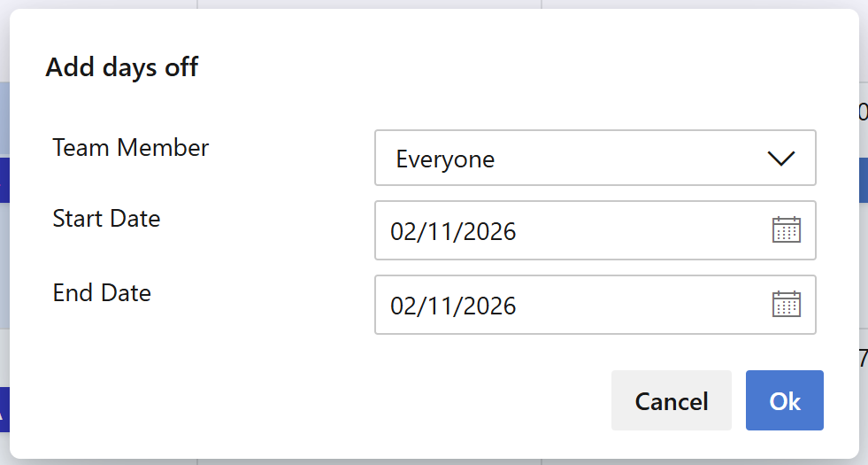Click the 'Add days off' dialog title
Image resolution: width=868 pixels, height=465 pixels.
(x=122, y=66)
